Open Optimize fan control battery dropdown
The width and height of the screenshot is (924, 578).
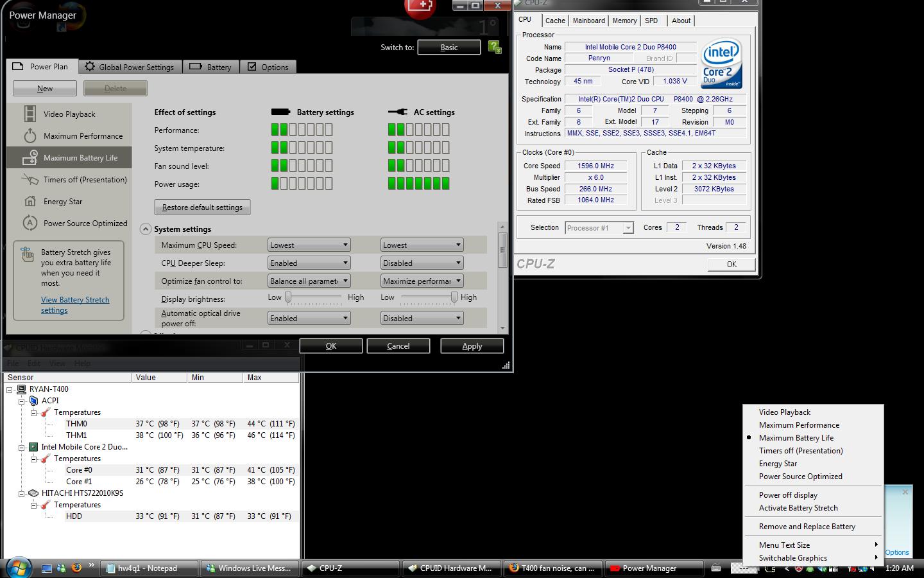tap(309, 281)
